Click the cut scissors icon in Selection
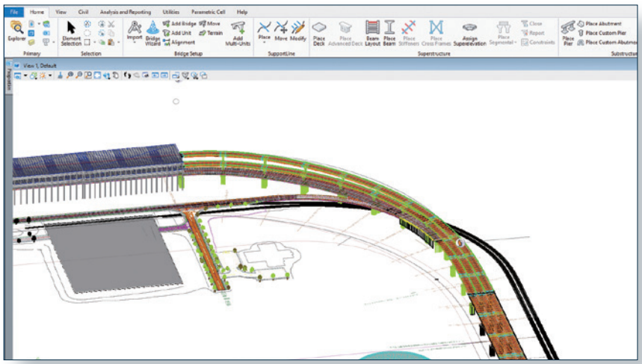This screenshot has height=364, width=642. (x=111, y=24)
